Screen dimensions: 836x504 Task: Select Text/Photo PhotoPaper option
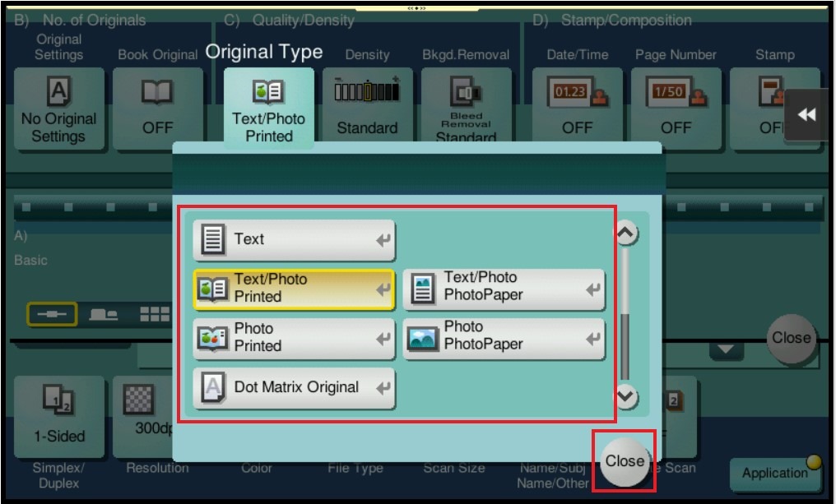(x=504, y=289)
